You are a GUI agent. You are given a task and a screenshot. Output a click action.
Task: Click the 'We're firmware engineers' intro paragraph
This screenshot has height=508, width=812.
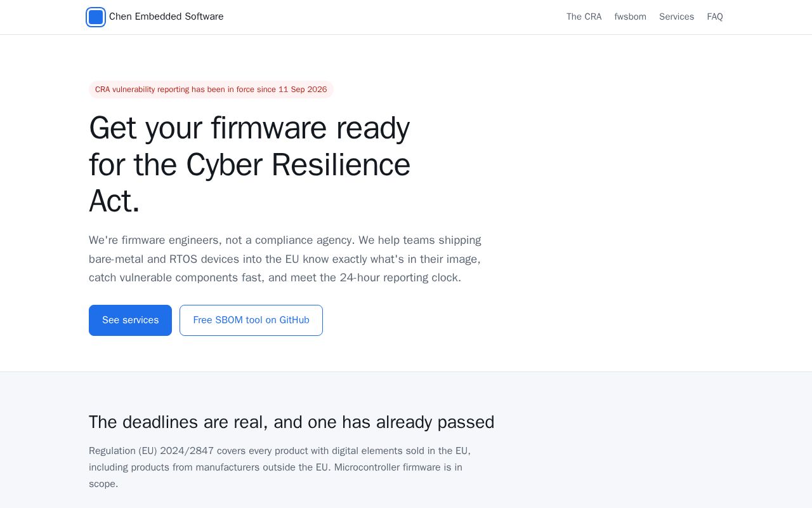pyautogui.click(x=285, y=259)
